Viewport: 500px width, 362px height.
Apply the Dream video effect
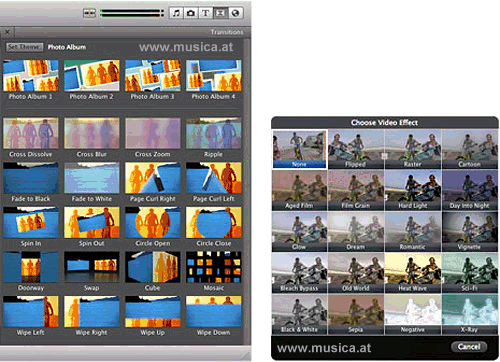tap(356, 232)
